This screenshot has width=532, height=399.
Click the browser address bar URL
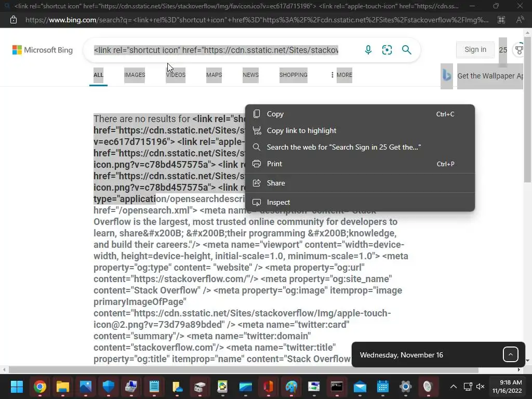tap(257, 20)
